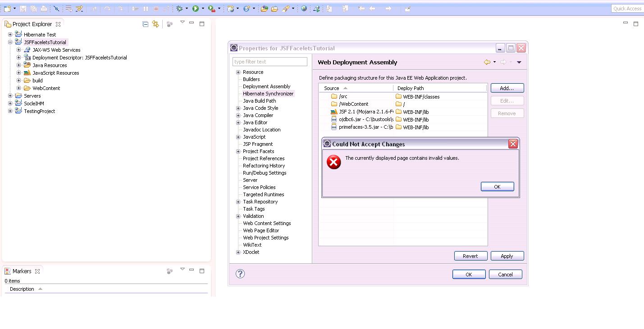Select Deployment Assembly in properties tree
The height and width of the screenshot is (329, 644).
266,86
